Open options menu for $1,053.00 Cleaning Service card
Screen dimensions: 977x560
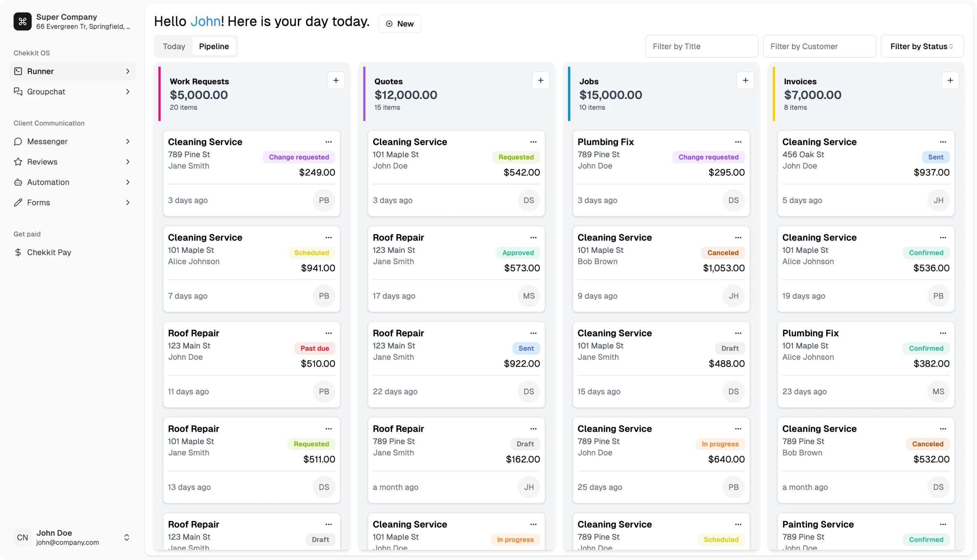tap(738, 238)
